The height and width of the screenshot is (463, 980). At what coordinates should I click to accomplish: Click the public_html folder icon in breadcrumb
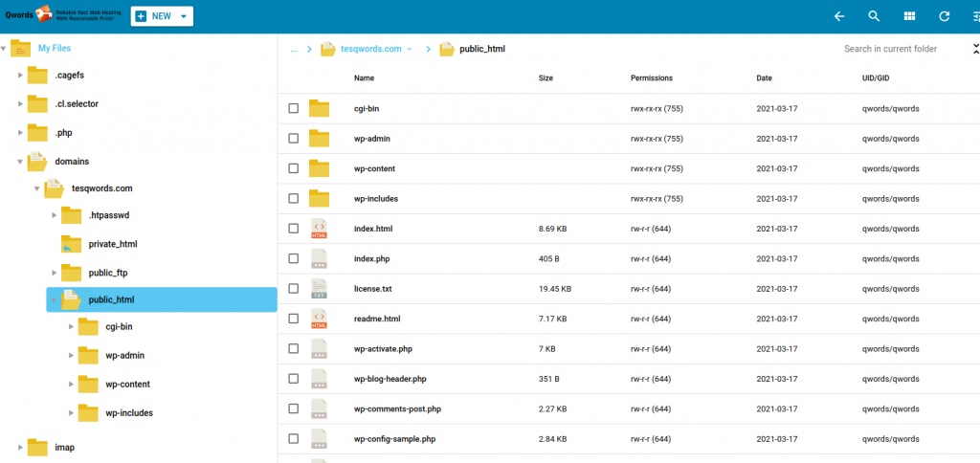click(x=446, y=49)
